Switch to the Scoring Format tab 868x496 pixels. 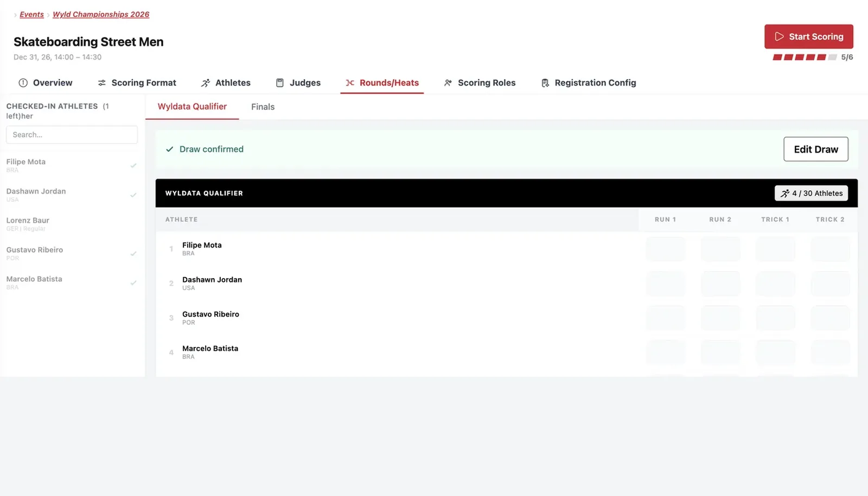137,83
